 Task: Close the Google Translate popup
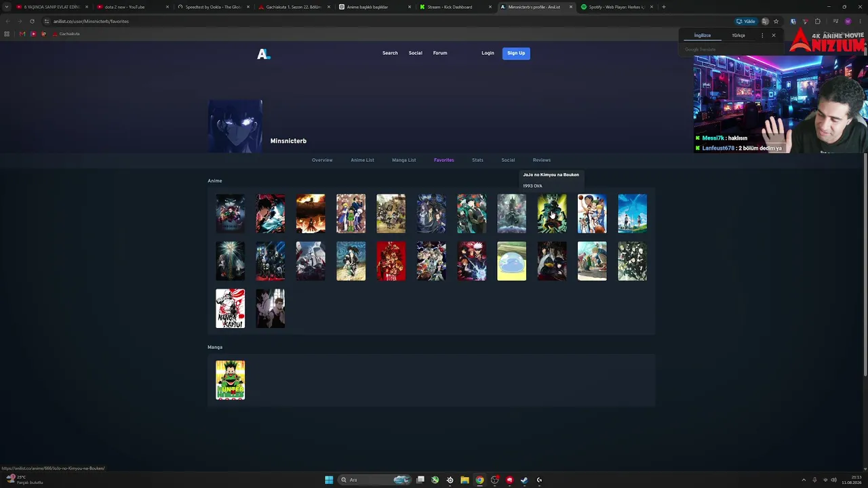[773, 35]
